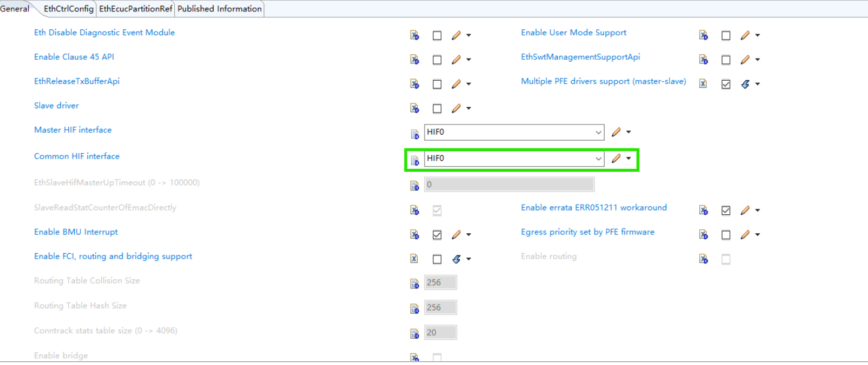Click the Routing Table Collision Size value field
Screen dimensions: 868x365
(441, 282)
